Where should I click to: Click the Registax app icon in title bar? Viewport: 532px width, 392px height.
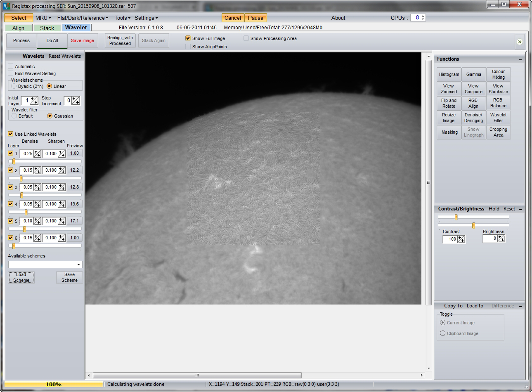6,6
